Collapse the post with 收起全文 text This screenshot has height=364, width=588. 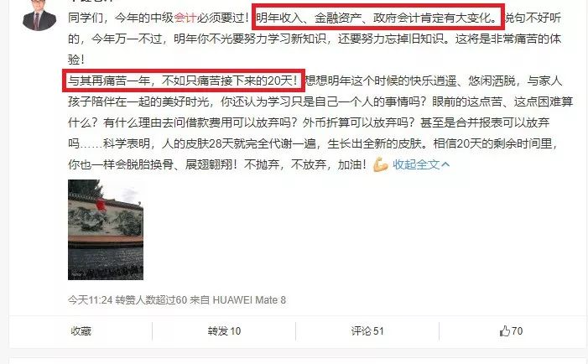[416, 164]
